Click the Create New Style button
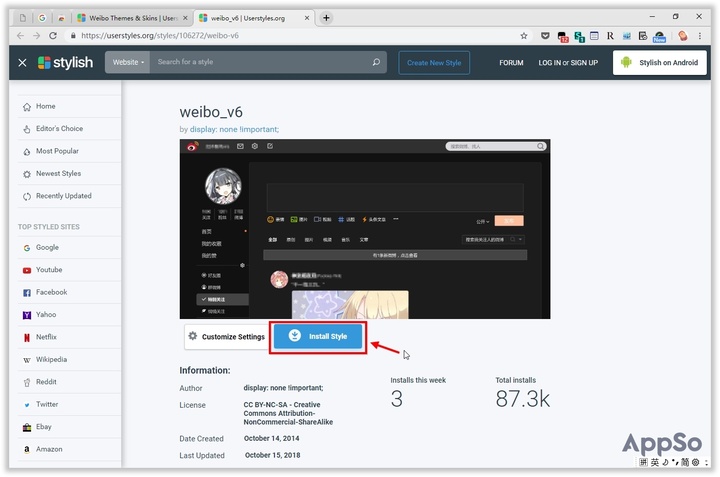 tap(434, 62)
